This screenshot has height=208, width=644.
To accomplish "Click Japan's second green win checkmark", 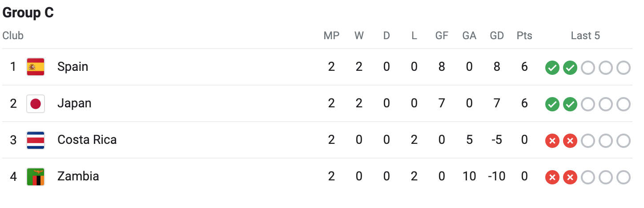I will 570,104.
